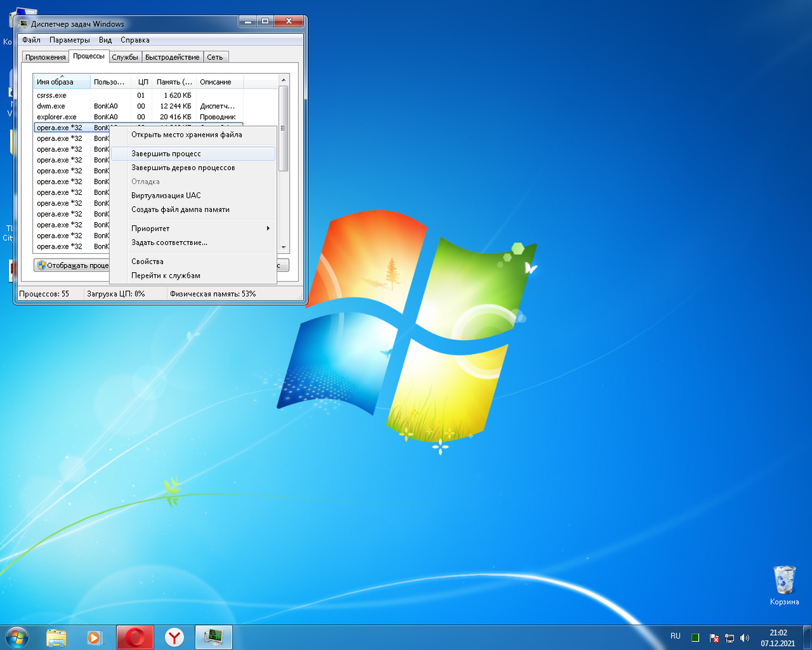Choose Перейти к службам
The image size is (812, 650).
click(x=194, y=276)
